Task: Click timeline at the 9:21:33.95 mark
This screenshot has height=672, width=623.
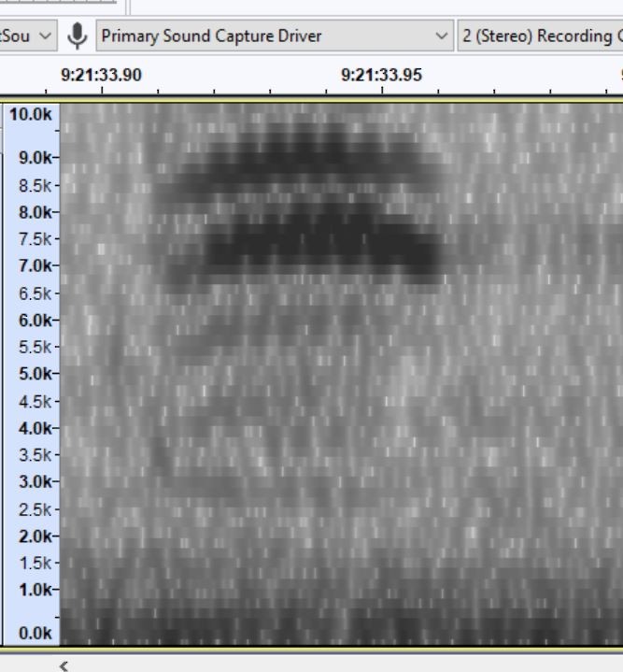Action: coord(381,76)
